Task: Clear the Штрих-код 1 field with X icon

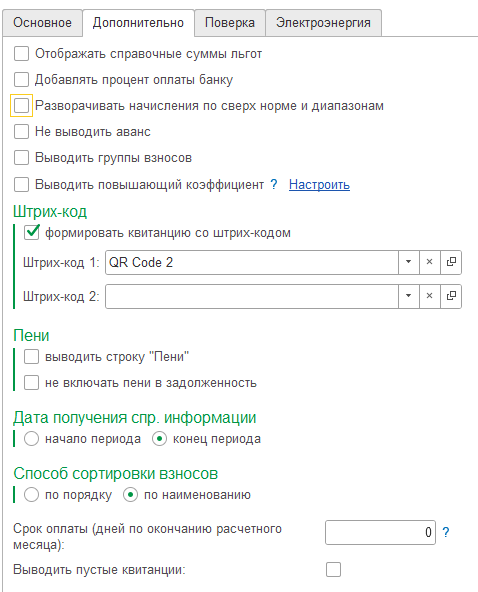Action: click(x=430, y=262)
